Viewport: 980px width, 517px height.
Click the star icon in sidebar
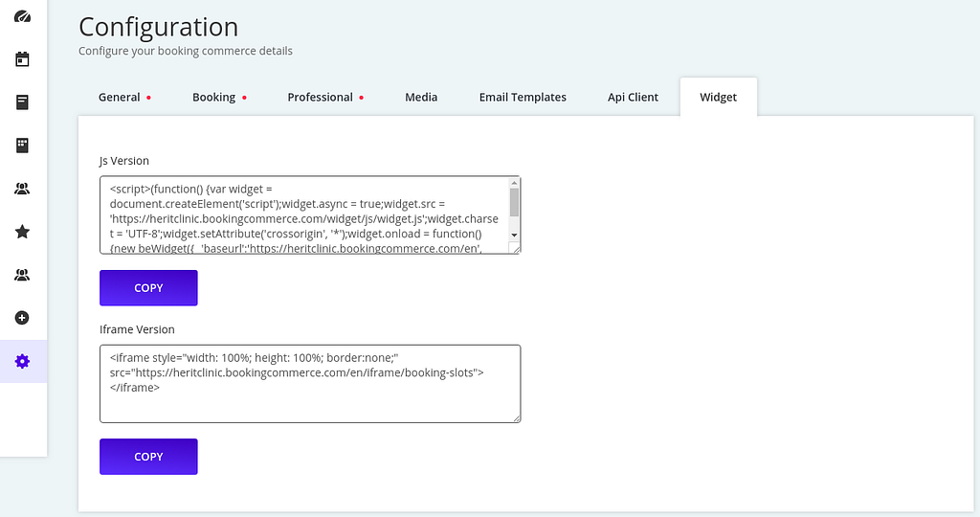click(23, 232)
